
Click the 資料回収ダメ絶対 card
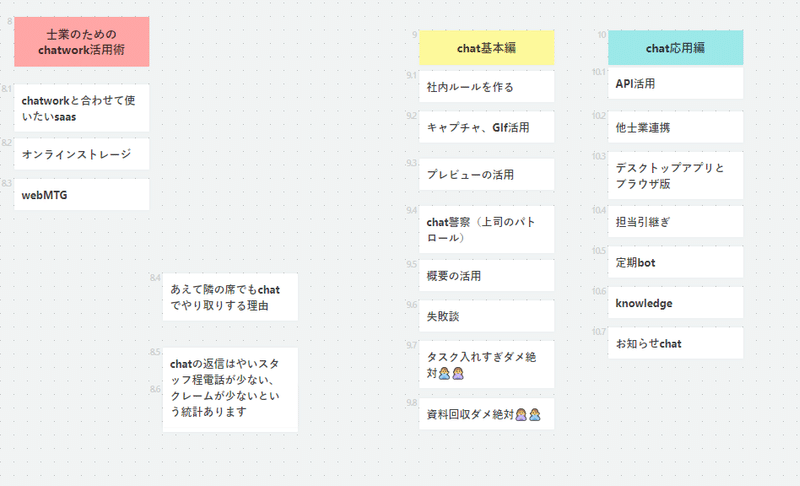(487, 414)
